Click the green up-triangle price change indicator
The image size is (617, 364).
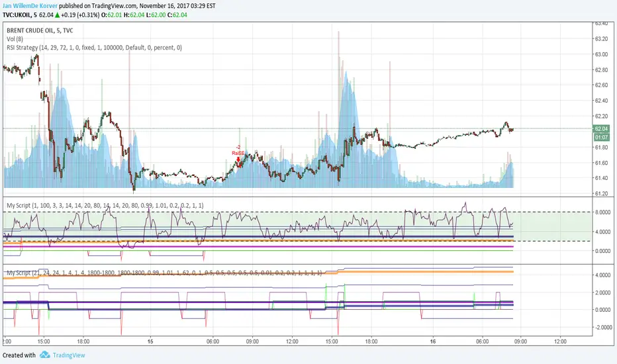57,15
